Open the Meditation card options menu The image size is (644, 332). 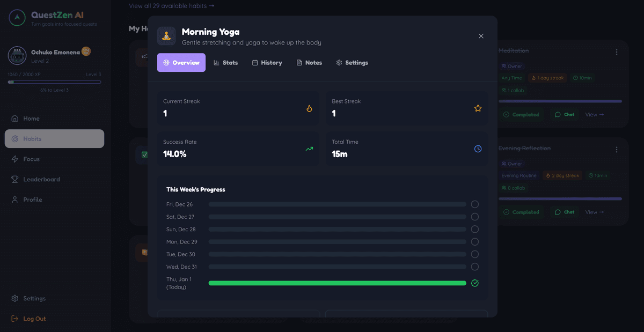point(616,51)
